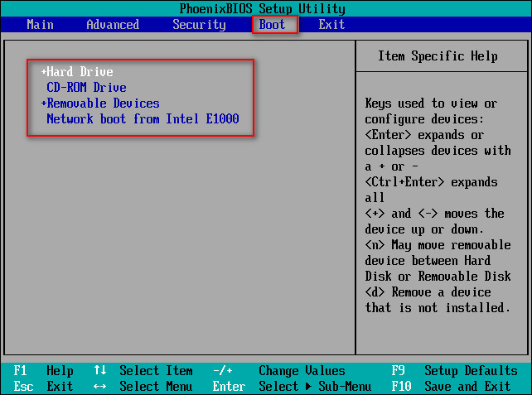Switch to the Advanced menu tab
This screenshot has height=395, width=532.
pyautogui.click(x=113, y=25)
